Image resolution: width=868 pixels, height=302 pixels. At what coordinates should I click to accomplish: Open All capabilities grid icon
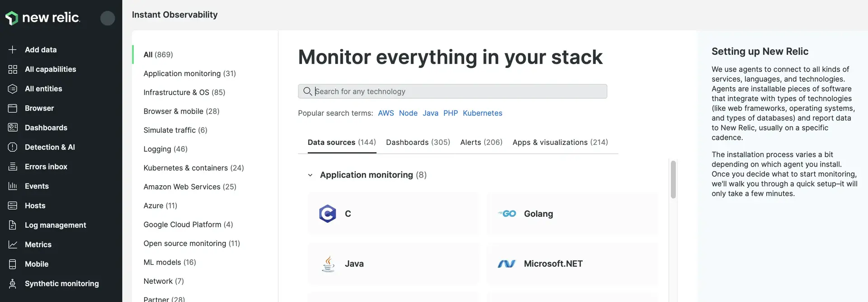pos(13,69)
